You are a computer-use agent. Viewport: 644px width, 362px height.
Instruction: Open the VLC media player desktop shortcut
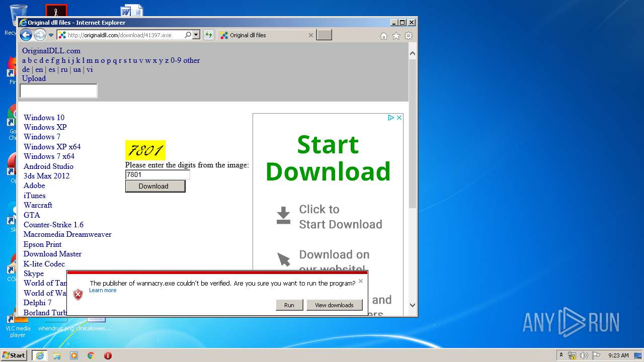(x=17, y=327)
